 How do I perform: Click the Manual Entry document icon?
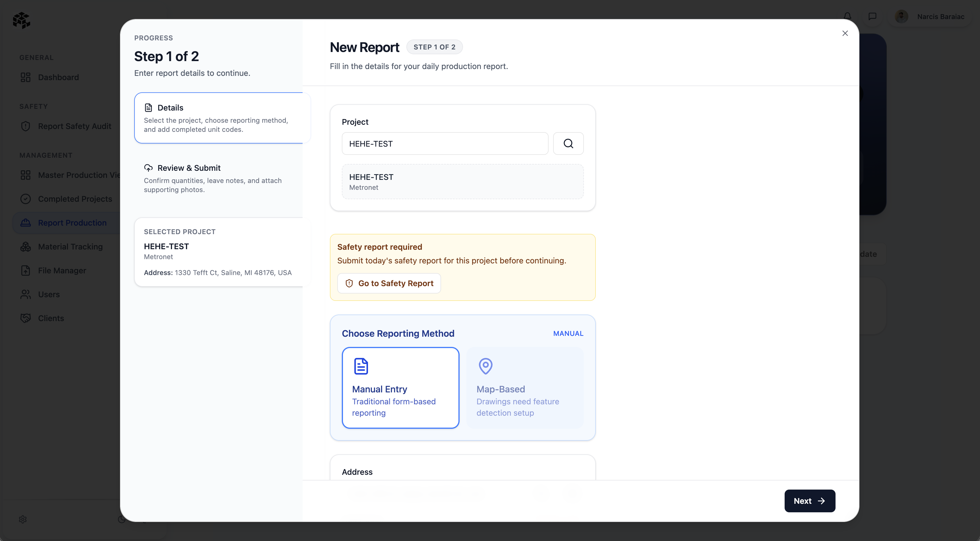pyautogui.click(x=361, y=366)
